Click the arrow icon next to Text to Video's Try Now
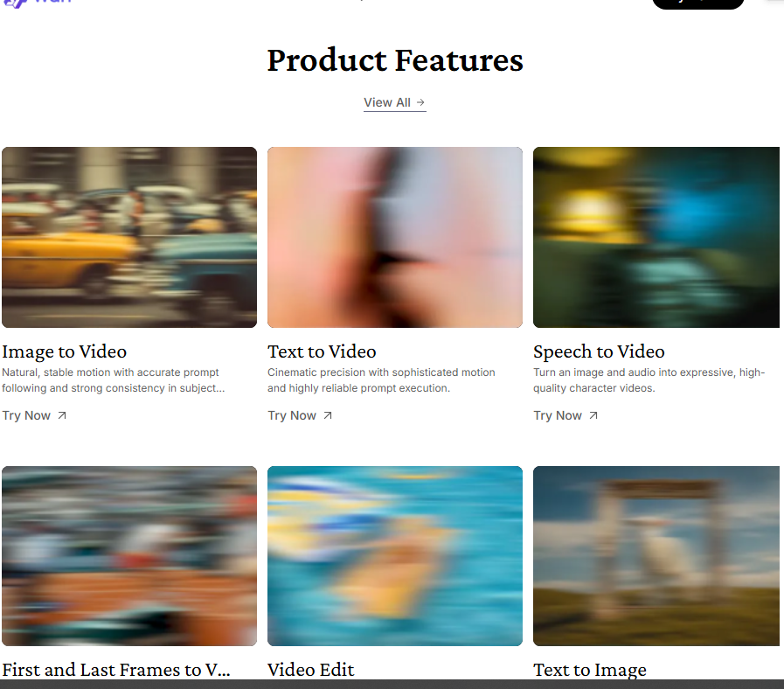The width and height of the screenshot is (784, 689). [x=328, y=415]
